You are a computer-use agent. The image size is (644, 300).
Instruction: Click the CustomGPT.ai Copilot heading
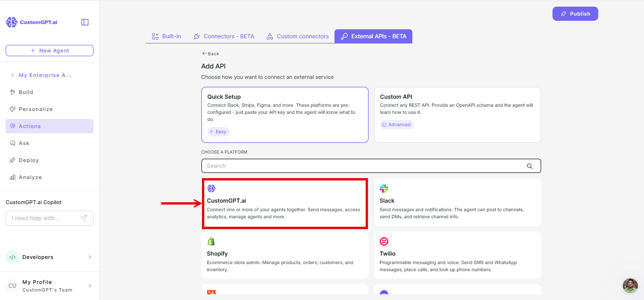(x=33, y=202)
